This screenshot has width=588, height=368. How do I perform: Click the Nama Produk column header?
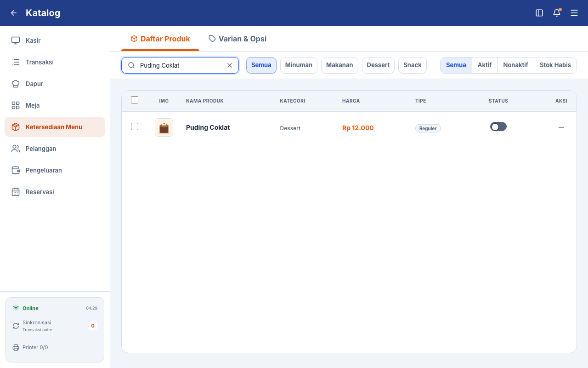click(x=205, y=101)
